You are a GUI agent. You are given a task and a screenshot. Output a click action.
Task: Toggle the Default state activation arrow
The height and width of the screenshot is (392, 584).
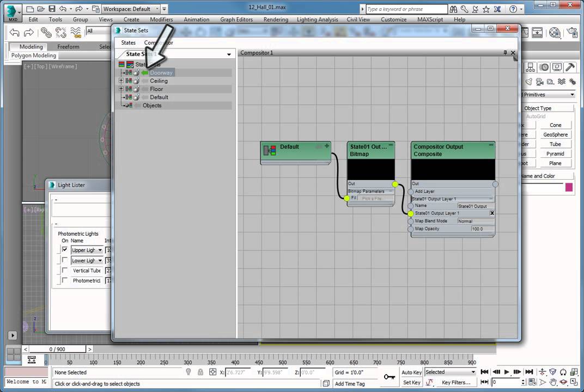(145, 97)
